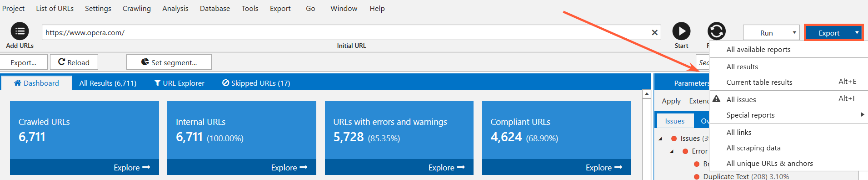Click Explore on Compliant URLs card

pos(604,167)
